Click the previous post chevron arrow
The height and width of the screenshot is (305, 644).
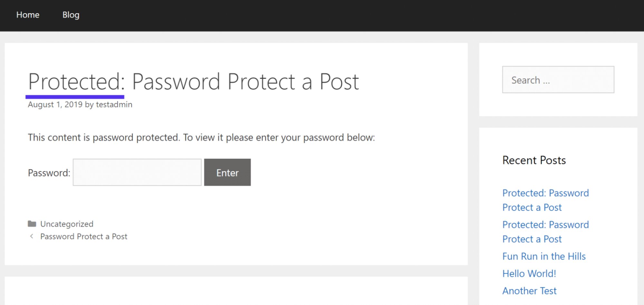click(x=32, y=236)
